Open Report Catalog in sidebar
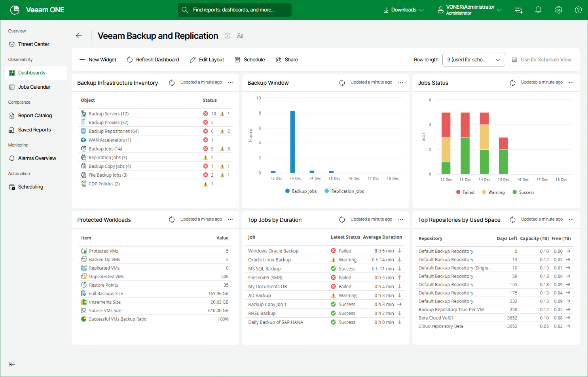Viewport: 588px width, 377px height. click(36, 116)
